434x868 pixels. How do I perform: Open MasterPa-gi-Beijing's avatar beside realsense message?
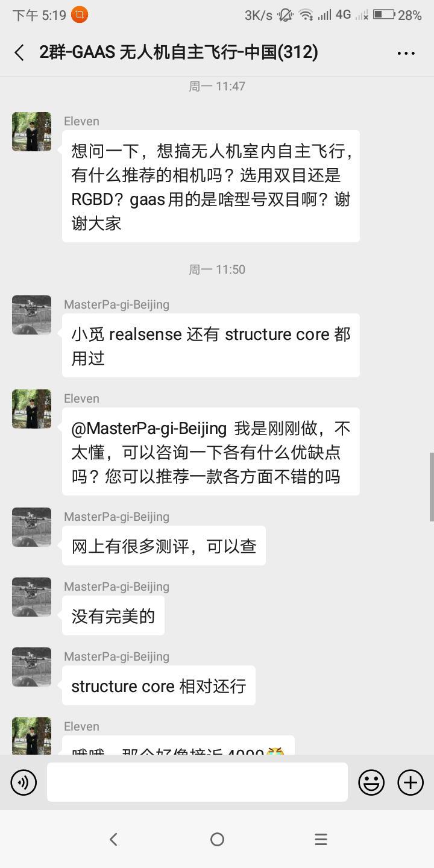click(32, 315)
